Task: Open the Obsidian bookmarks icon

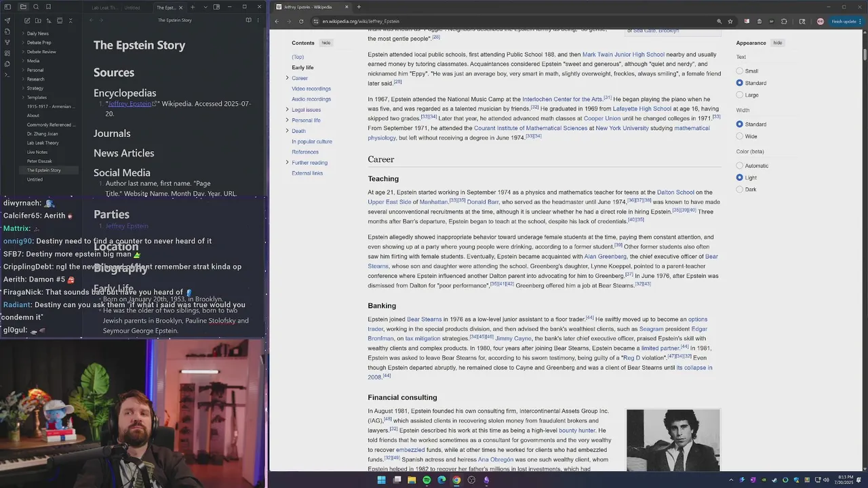Action: (48, 7)
